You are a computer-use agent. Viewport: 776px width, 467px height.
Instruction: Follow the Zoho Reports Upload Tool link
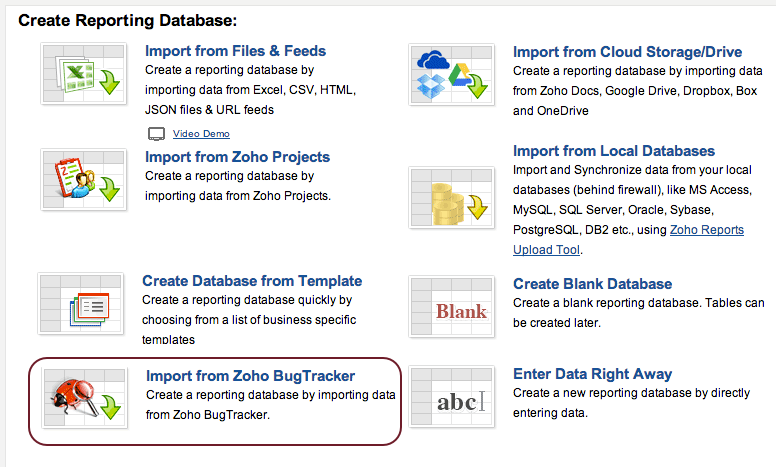(628, 239)
